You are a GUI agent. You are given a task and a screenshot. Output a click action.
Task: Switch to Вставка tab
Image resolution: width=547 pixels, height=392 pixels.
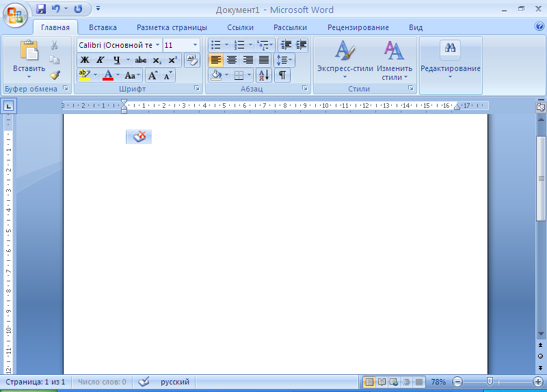(x=103, y=27)
